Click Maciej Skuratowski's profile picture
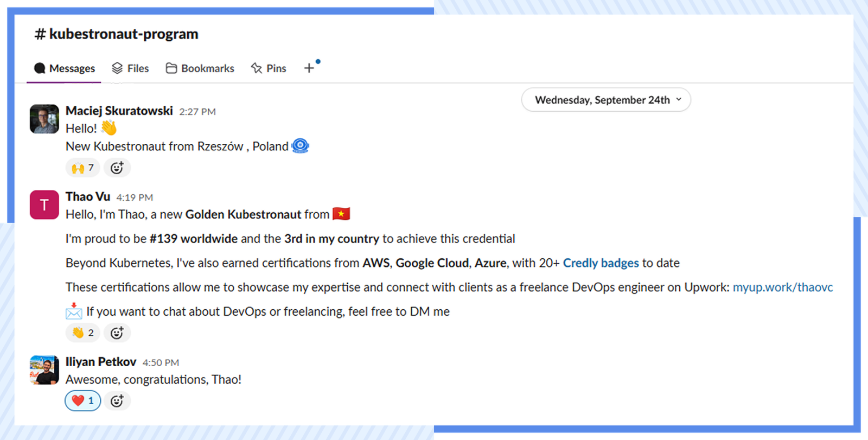Screen dimensions: 868x440 (x=44, y=119)
